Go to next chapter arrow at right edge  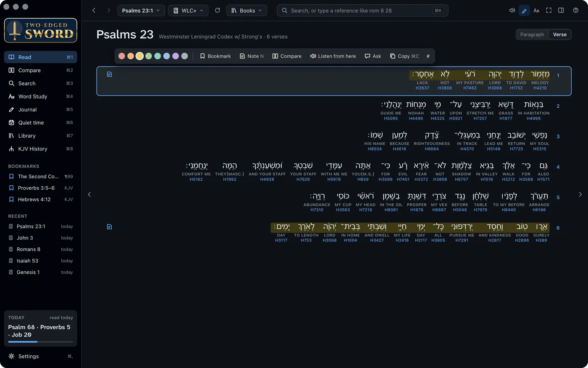(580, 194)
